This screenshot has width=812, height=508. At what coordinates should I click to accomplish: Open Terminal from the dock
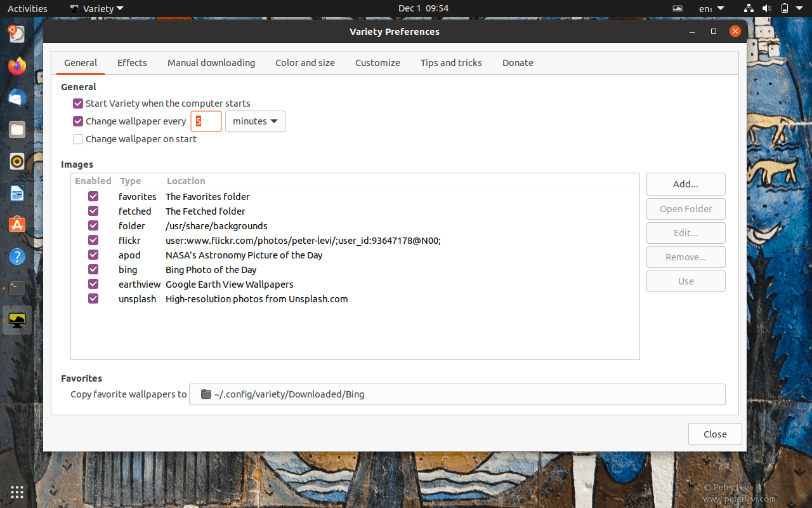[x=17, y=288]
